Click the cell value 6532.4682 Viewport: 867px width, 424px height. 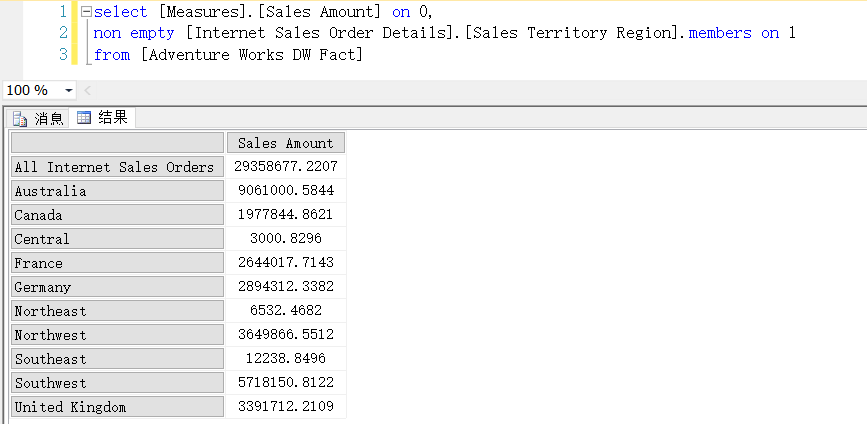point(286,311)
